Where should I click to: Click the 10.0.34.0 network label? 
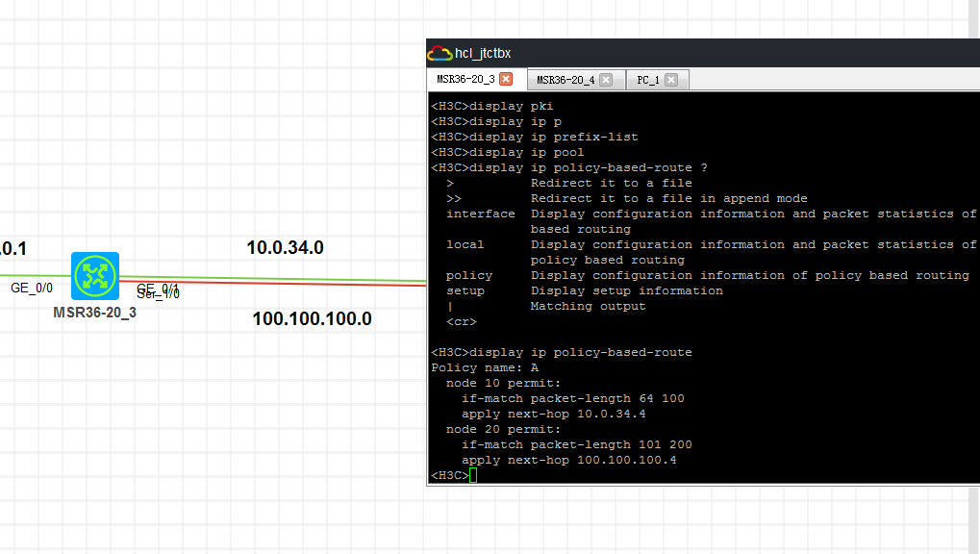click(285, 247)
